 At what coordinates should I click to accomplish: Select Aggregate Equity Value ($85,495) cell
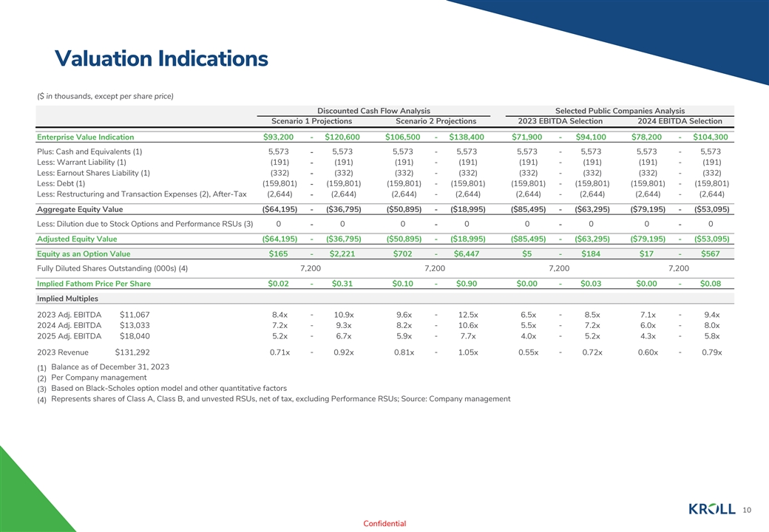(x=528, y=209)
